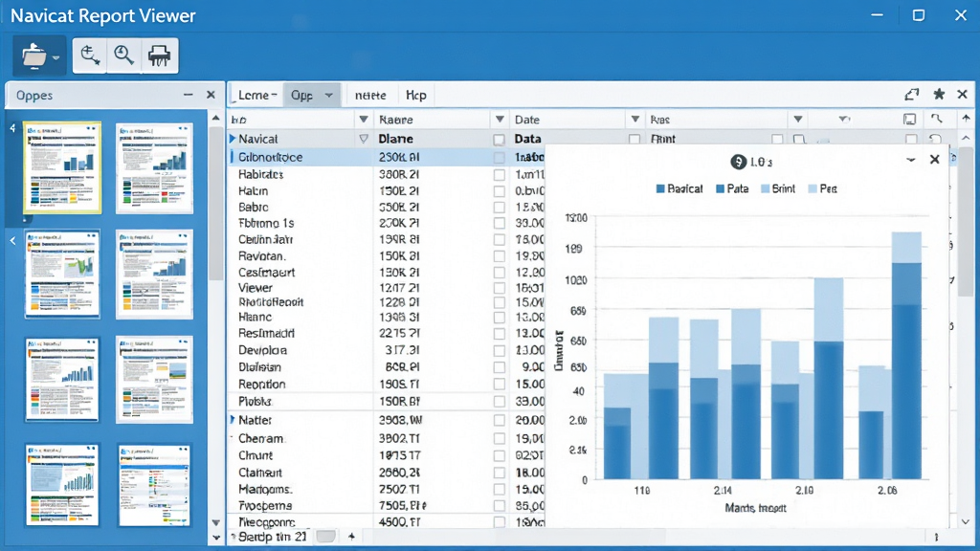The width and height of the screenshot is (980, 551).
Task: Open the second thumbnail in the top row
Action: point(154,168)
